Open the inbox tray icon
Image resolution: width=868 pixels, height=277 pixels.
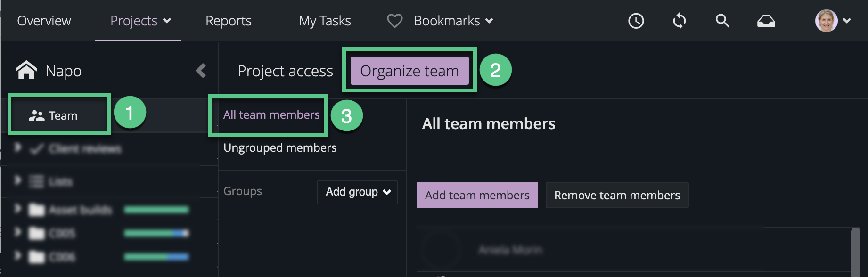tap(766, 21)
